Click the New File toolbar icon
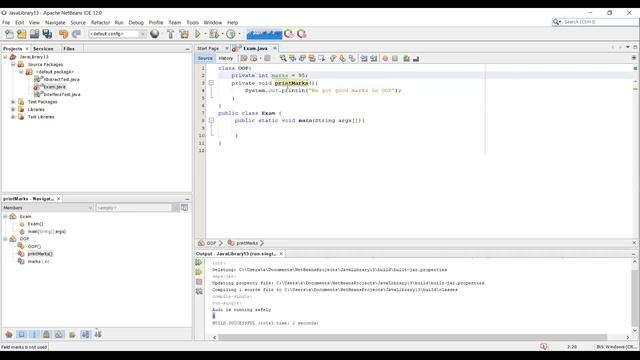The width and height of the screenshot is (640, 360). coord(9,34)
